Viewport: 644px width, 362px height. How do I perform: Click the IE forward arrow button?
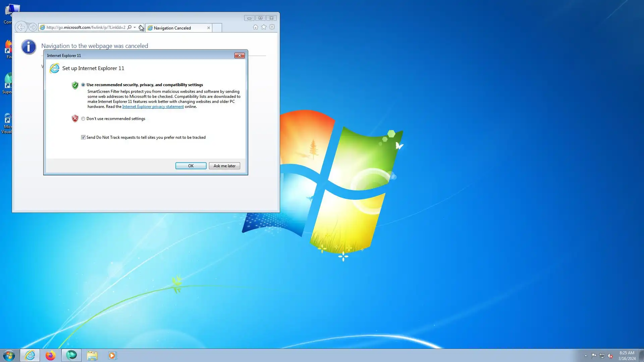[33, 27]
